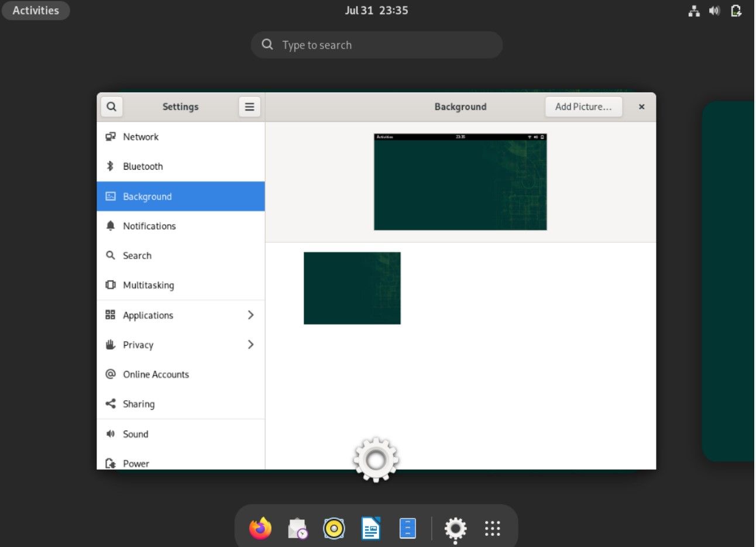Screen dimensions: 756x547
Task: Select Bluetooth in Settings sidebar
Action: point(181,166)
